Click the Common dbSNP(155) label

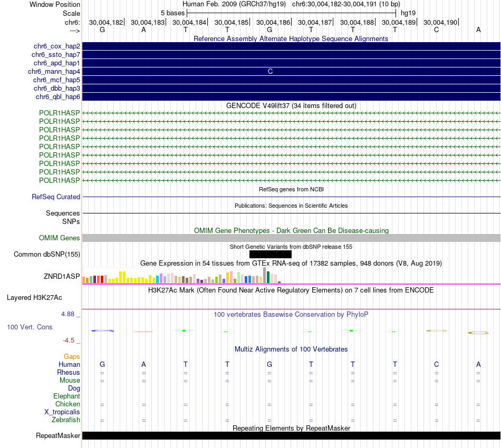(x=47, y=255)
